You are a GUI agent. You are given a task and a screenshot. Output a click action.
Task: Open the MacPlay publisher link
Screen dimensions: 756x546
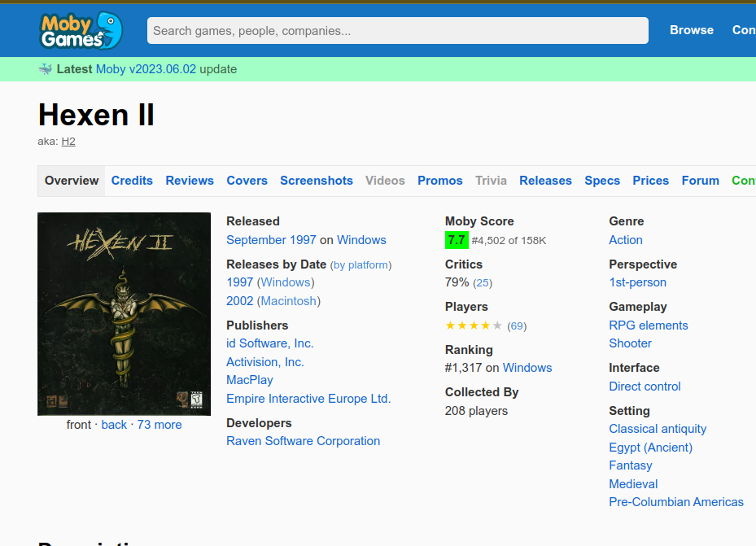pos(250,380)
